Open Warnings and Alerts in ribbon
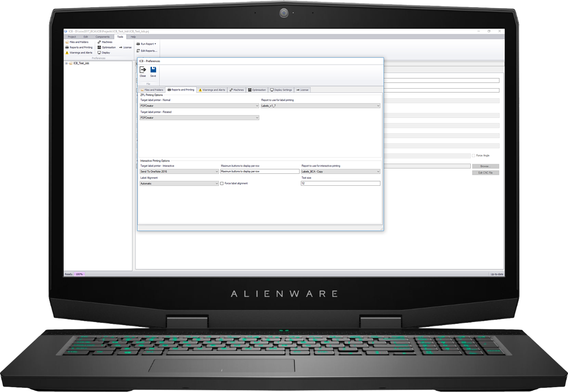The image size is (568, 392). tap(79, 53)
